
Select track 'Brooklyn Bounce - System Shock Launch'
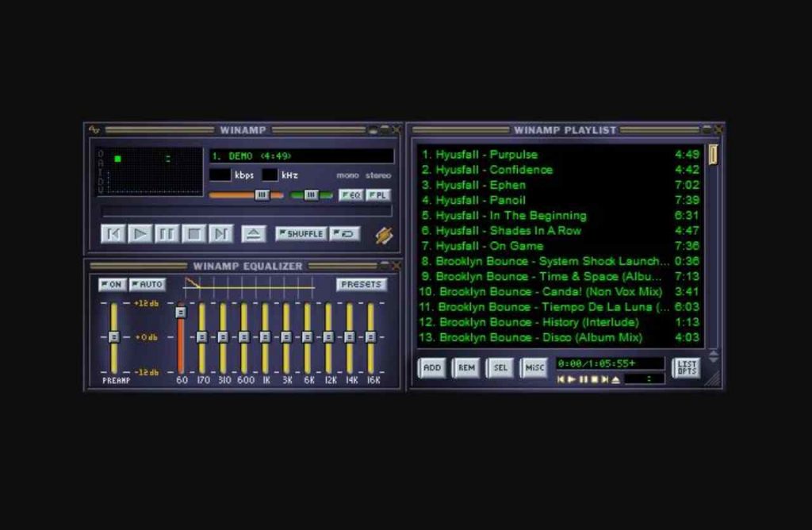561,261
